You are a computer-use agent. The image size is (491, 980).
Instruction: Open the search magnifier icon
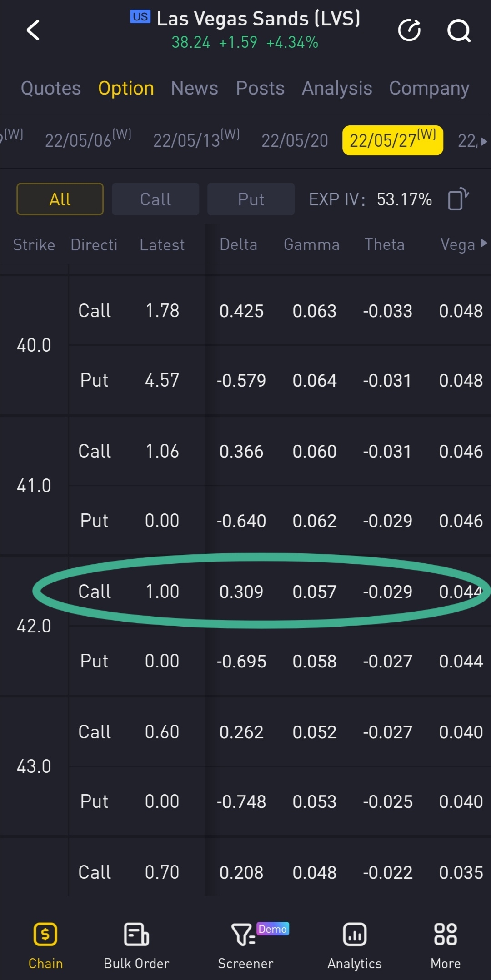[x=458, y=30]
